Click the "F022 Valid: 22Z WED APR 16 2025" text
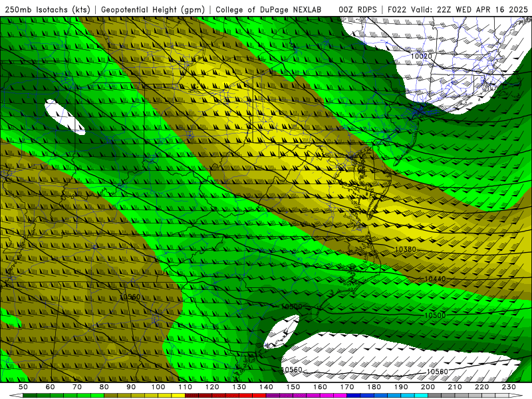This screenshot has height=399, width=532. coord(458,10)
